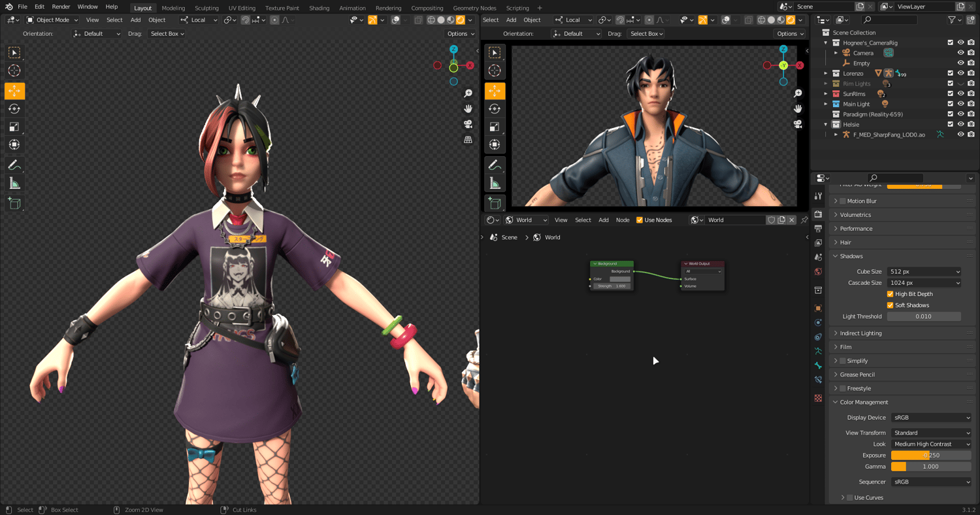Toggle the fake user shield for World
This screenshot has height=515, width=980.
point(771,220)
